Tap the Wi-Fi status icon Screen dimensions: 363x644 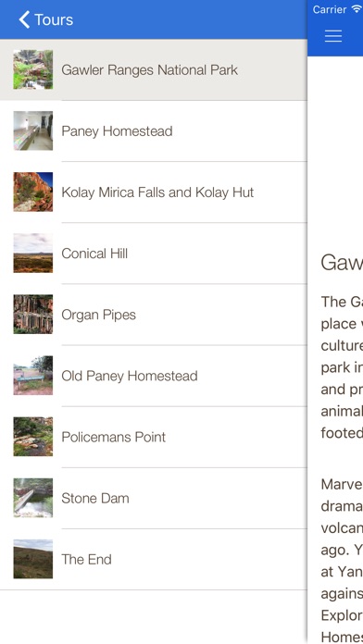coord(356,9)
